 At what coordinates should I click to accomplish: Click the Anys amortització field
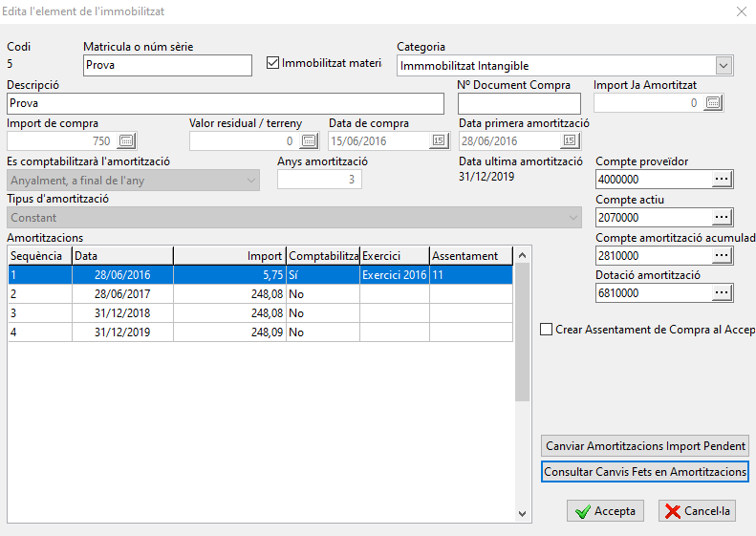(319, 180)
